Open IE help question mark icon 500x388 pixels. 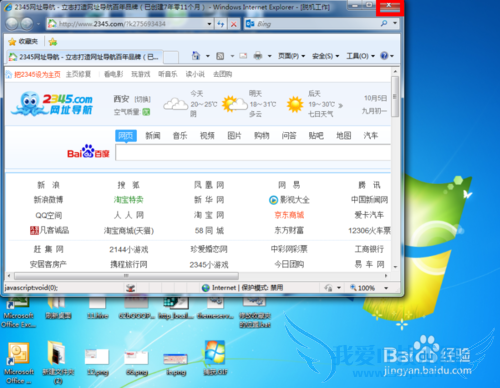384,56
